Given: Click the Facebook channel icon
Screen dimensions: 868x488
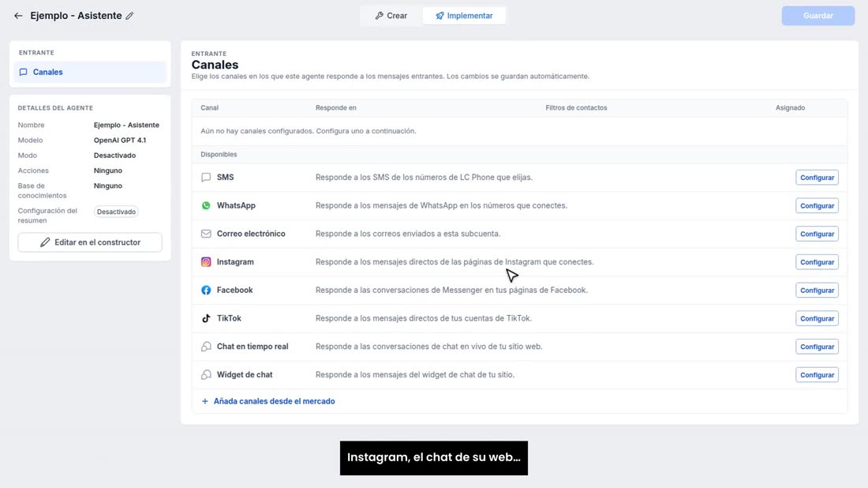Looking at the screenshot, I should click(206, 291).
